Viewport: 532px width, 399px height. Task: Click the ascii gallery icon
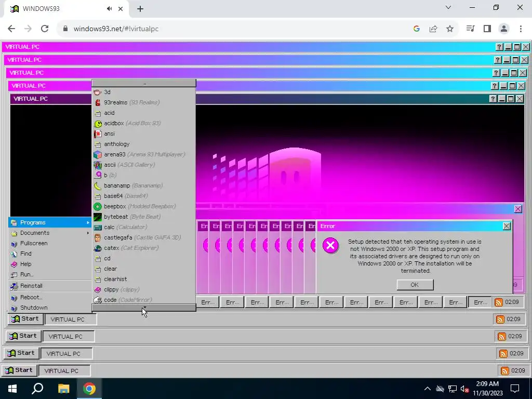(x=98, y=165)
